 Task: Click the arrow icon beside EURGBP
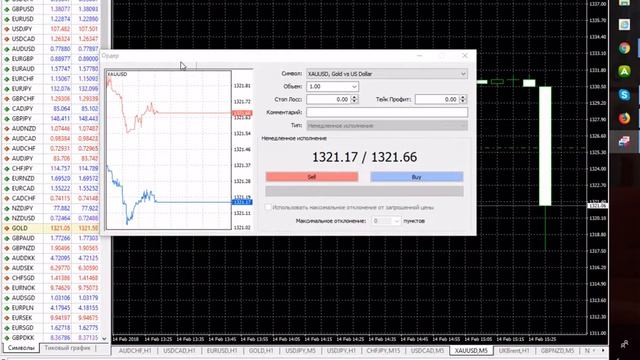click(7, 59)
